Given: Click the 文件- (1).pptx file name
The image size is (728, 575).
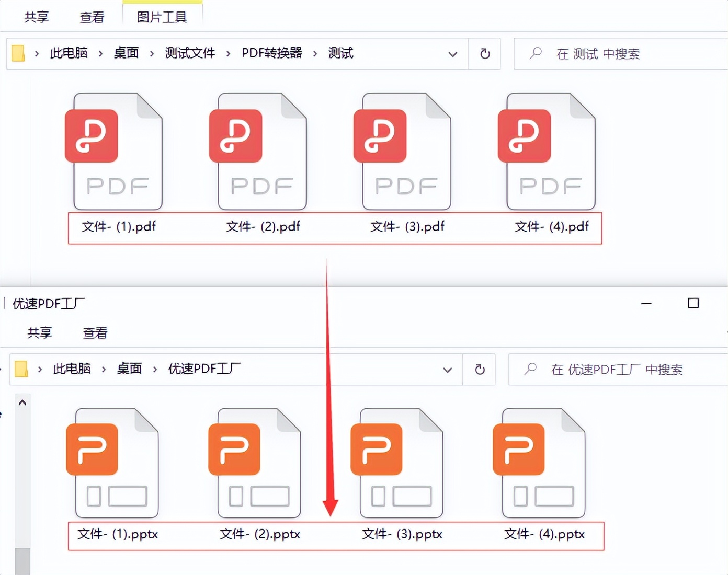Looking at the screenshot, I should pos(118,534).
